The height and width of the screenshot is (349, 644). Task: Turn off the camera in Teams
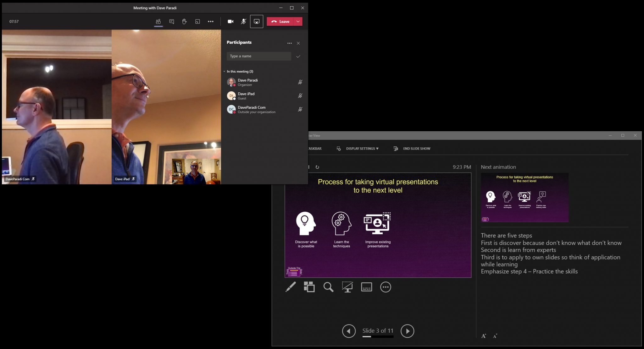pos(230,21)
